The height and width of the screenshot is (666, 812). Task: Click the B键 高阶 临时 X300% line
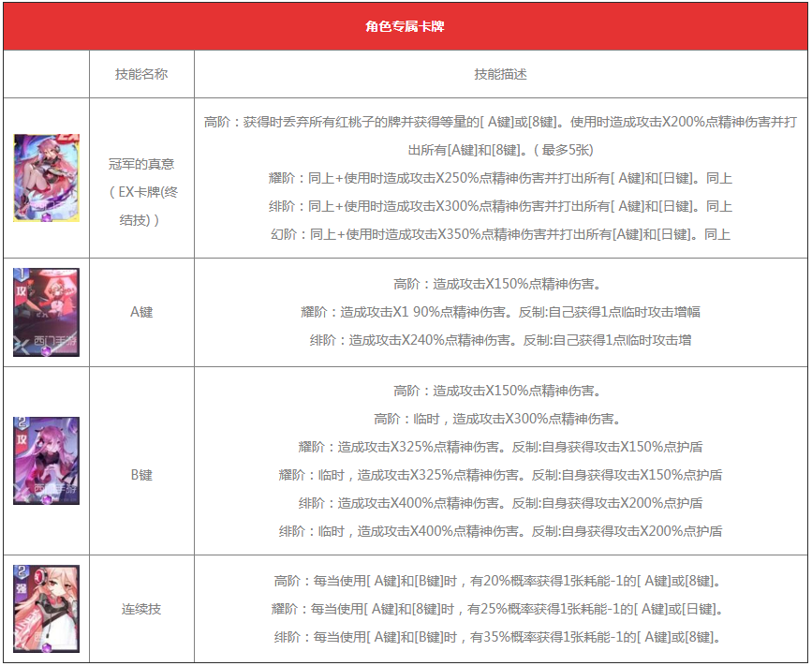point(500,419)
